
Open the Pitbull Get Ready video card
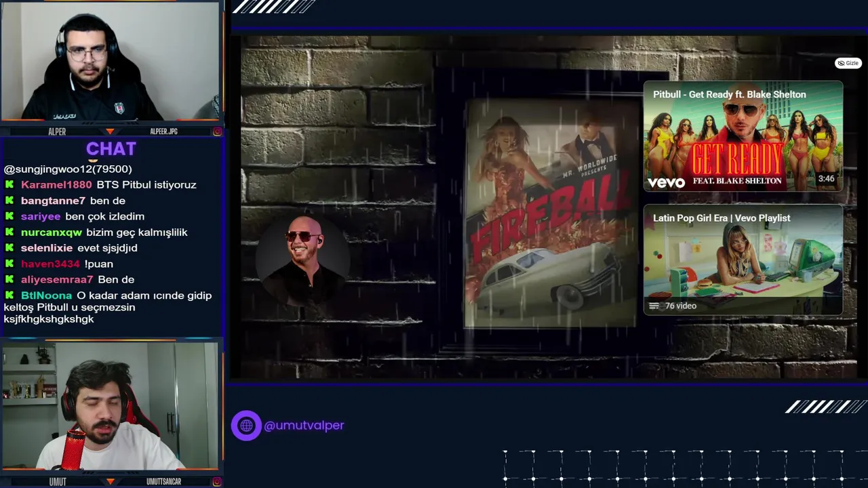coord(743,136)
